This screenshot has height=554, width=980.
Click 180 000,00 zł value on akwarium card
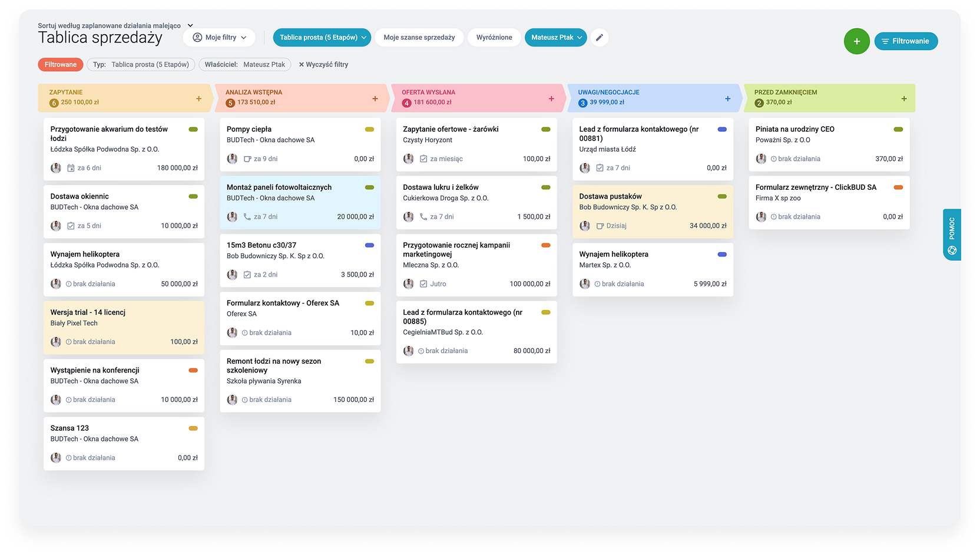pyautogui.click(x=177, y=168)
